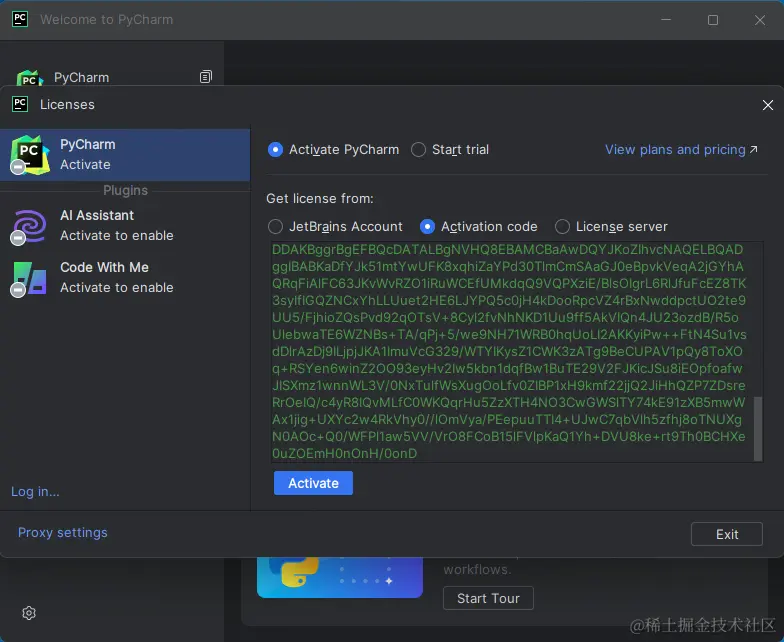Close the Welcome to PyCharm window
Image resolution: width=784 pixels, height=642 pixels.
click(x=760, y=20)
